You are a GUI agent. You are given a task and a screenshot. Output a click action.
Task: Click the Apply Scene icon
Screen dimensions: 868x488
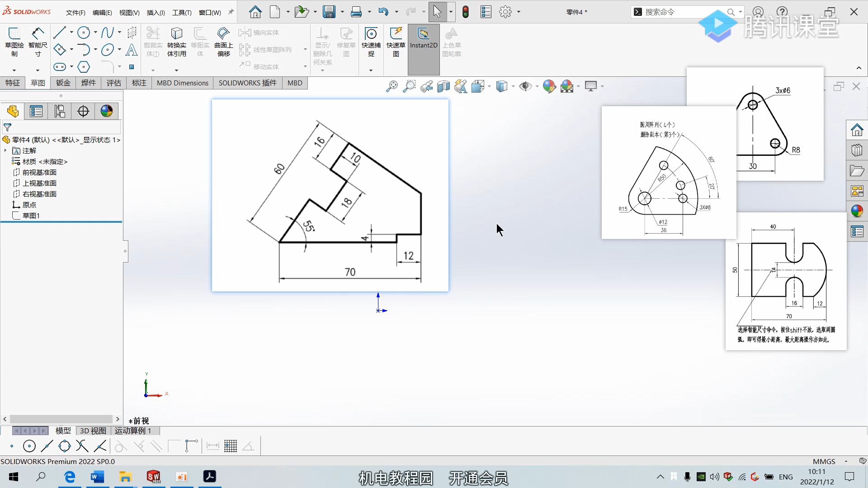pyautogui.click(x=566, y=86)
